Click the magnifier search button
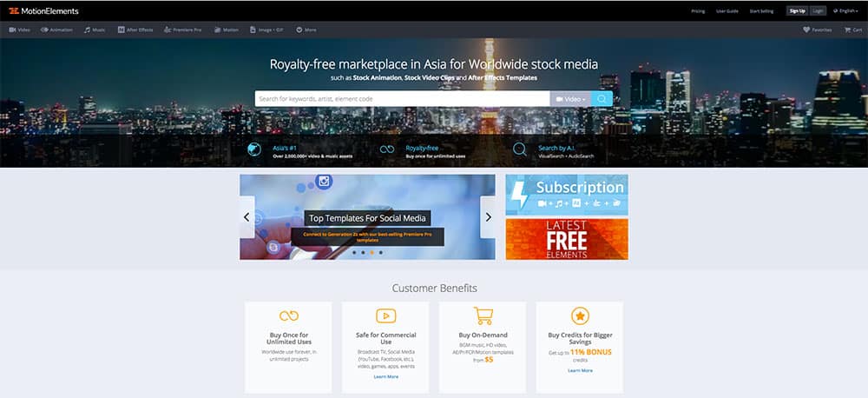Image resolution: width=868 pixels, height=398 pixels. click(x=602, y=99)
